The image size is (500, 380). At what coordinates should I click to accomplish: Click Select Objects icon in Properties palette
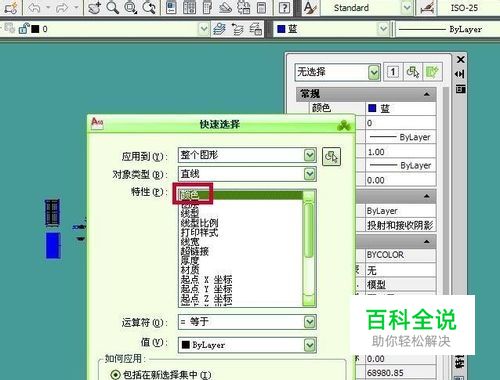[413, 72]
